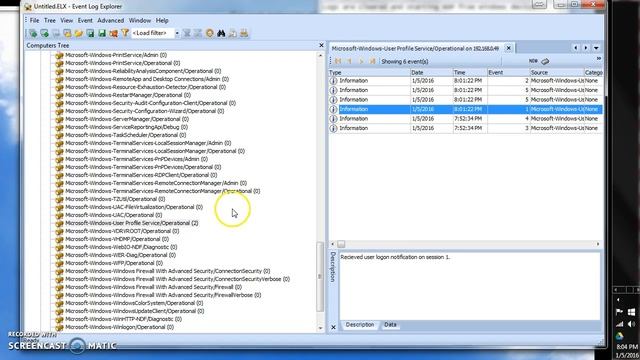The width and height of the screenshot is (640, 360).
Task: Click the second grayed filter icon after Load filter
Action: pyautogui.click(x=198, y=33)
